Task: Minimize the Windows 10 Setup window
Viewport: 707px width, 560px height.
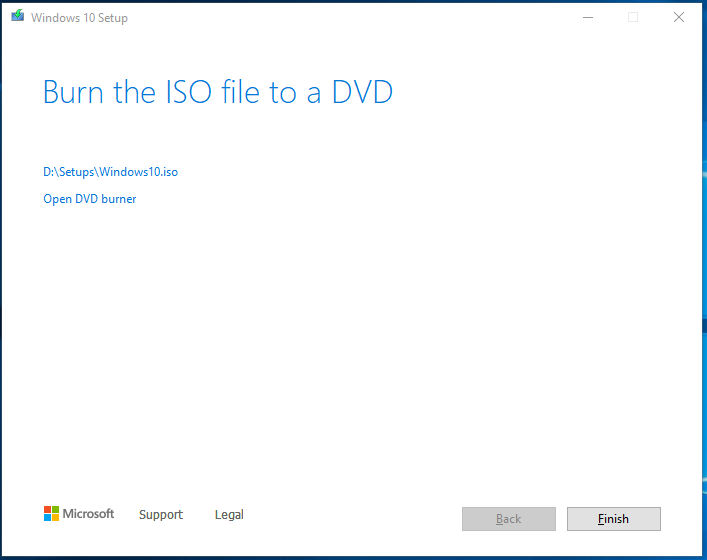Action: pos(588,18)
